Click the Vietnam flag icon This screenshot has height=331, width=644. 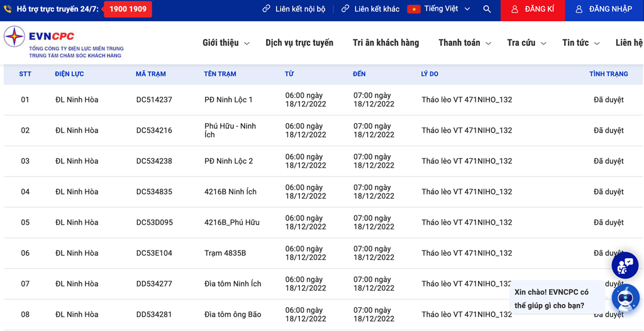(414, 9)
